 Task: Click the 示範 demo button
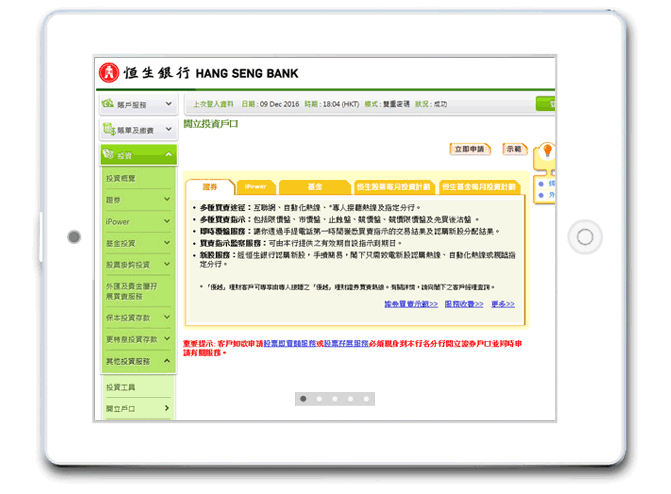pyautogui.click(x=513, y=149)
